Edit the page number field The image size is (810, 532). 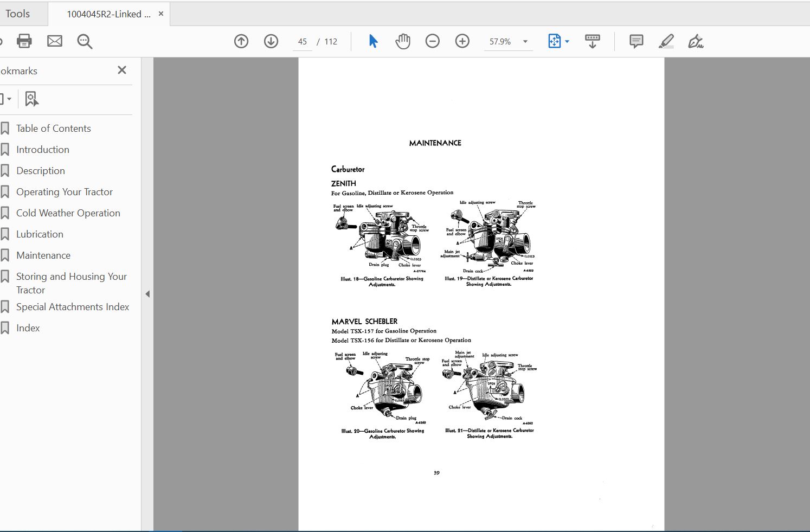[302, 41]
